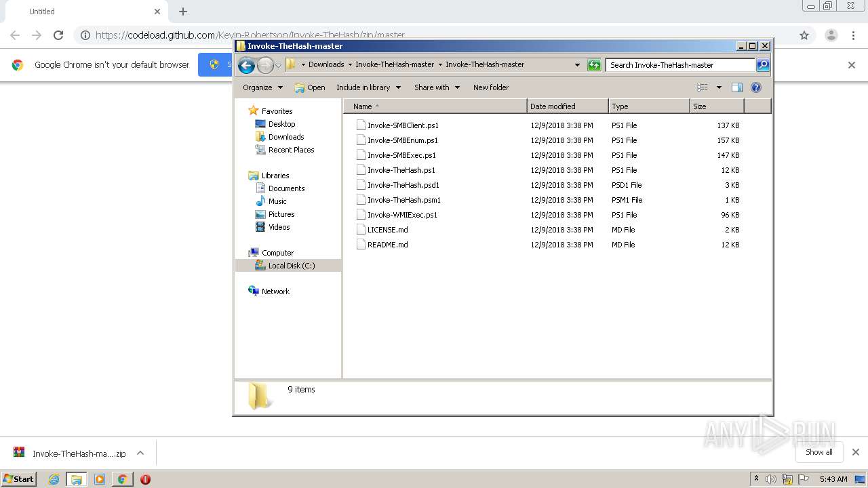Open Explorer Help question-mark icon
This screenshot has height=488, width=868.
[x=756, y=87]
